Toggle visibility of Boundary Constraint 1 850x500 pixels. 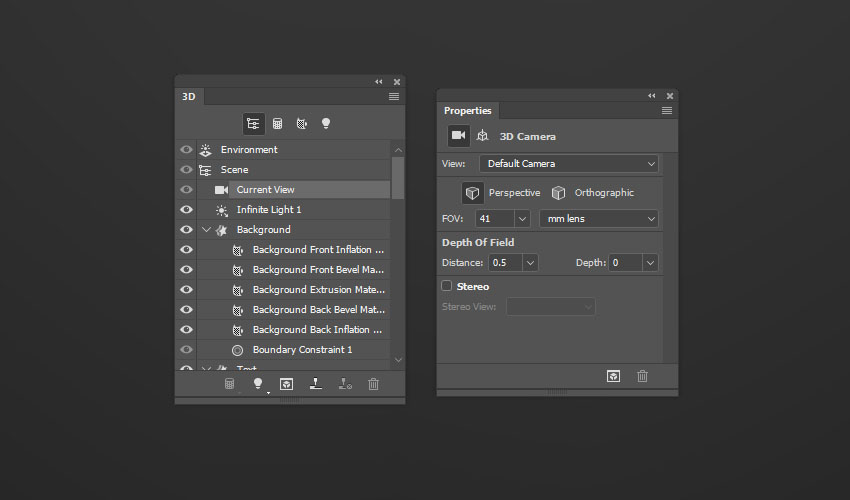186,350
